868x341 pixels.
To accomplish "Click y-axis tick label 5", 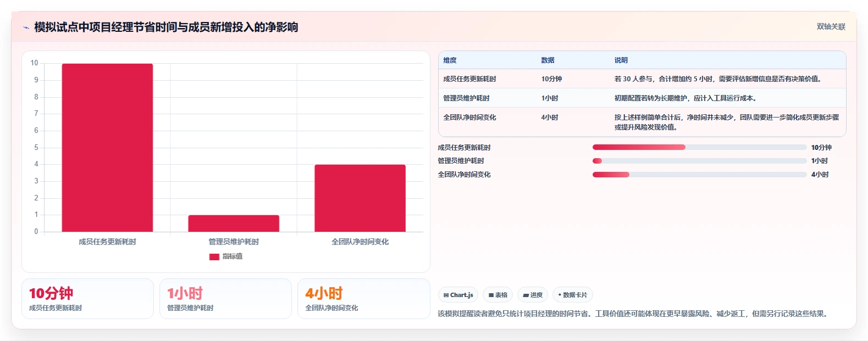I will pyautogui.click(x=36, y=148).
